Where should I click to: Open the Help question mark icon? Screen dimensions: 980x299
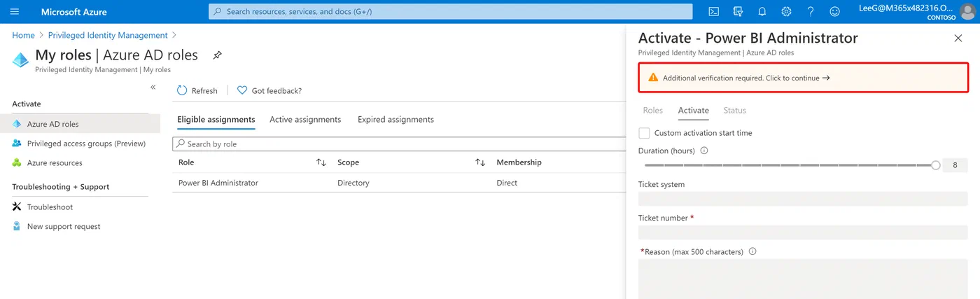811,11
